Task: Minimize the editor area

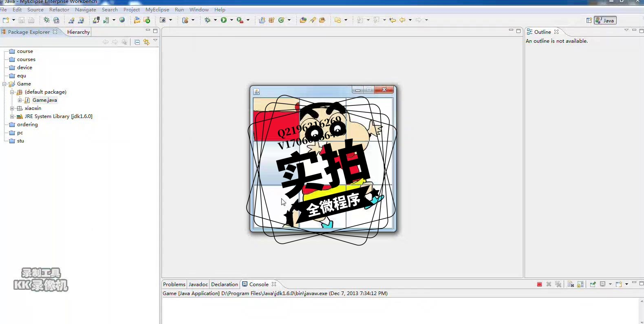Action: coord(511,31)
